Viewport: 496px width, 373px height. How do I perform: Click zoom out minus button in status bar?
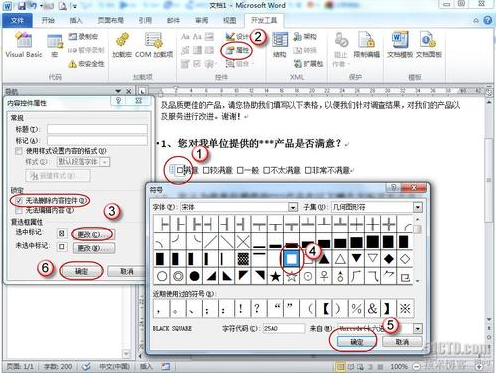(417, 367)
